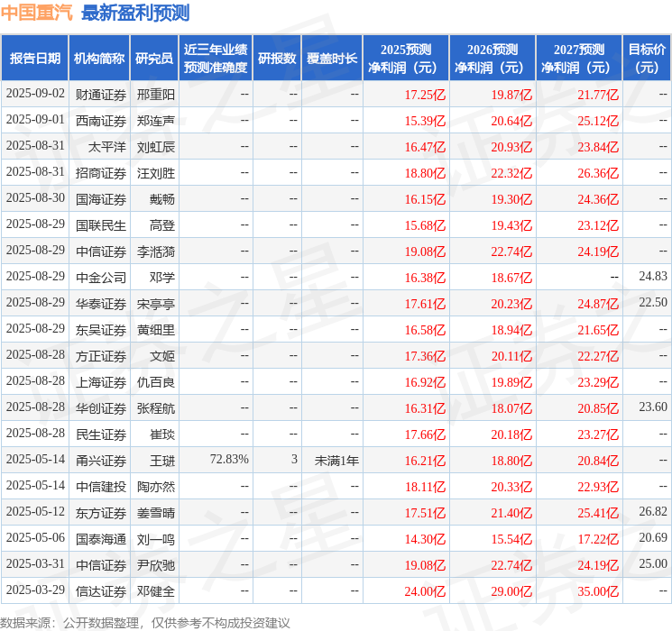Select the 西南证券 institution cell
This screenshot has height=631, width=672.
(101, 121)
